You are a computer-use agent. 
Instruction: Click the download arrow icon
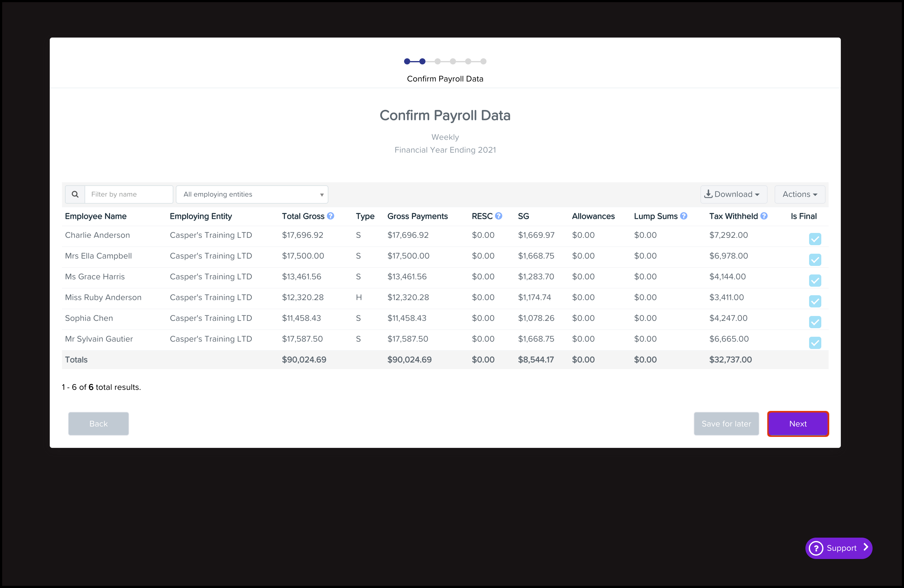(708, 194)
